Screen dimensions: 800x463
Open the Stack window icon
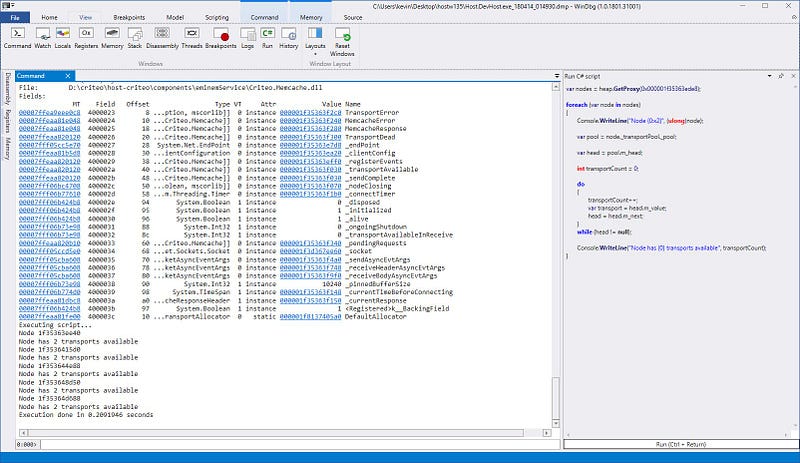[135, 38]
